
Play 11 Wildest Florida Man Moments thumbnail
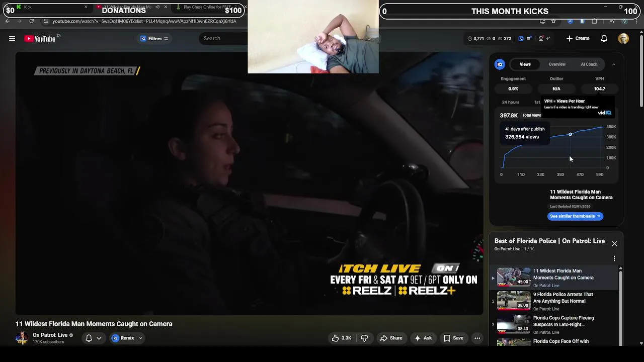[514, 277]
